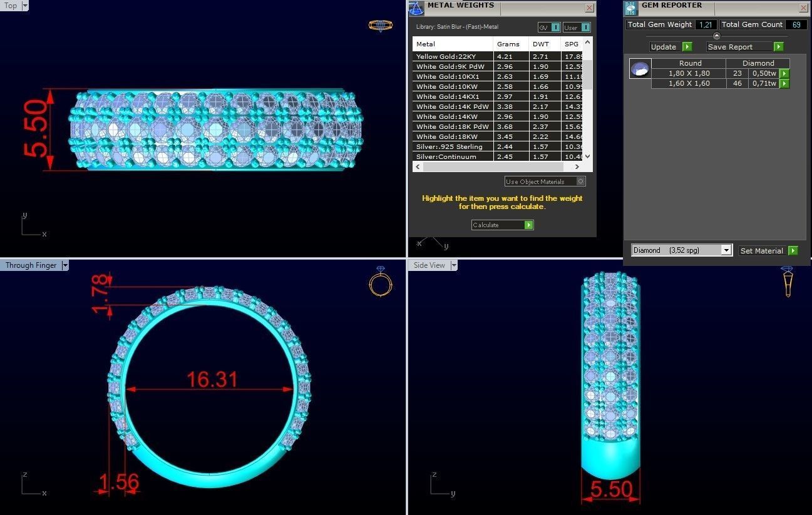Click green arrow on 0,50tw row
The width and height of the screenshot is (812, 515).
pyautogui.click(x=784, y=73)
